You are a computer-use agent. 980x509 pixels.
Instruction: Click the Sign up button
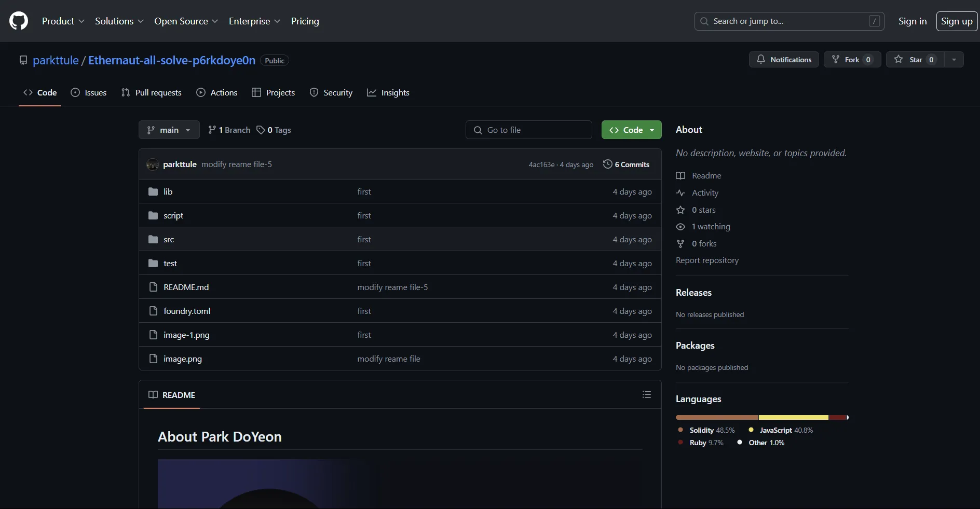(x=956, y=21)
